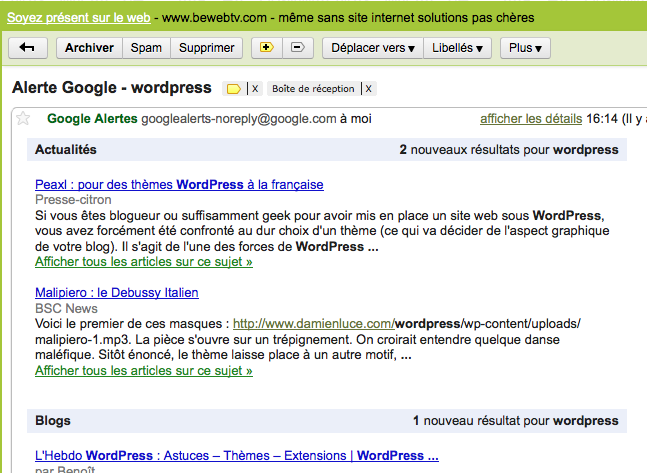The height and width of the screenshot is (473, 647).
Task: Click the Boîte de réception label
Action: click(x=313, y=89)
